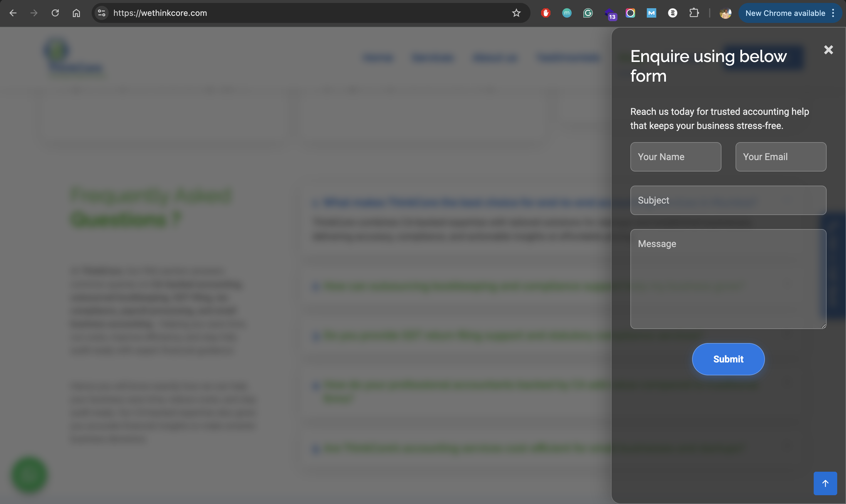Image resolution: width=846 pixels, height=504 pixels.
Task: Reload the page
Action: pos(55,13)
